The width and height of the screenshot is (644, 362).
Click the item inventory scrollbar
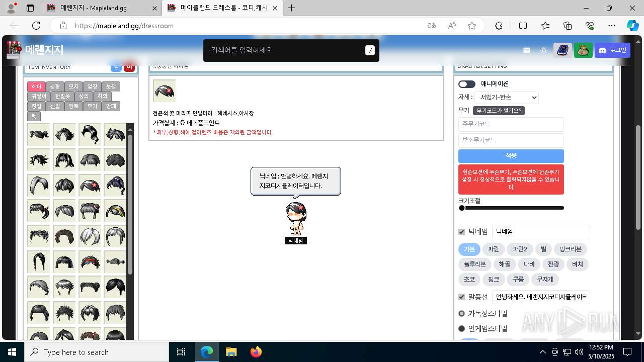(130, 205)
